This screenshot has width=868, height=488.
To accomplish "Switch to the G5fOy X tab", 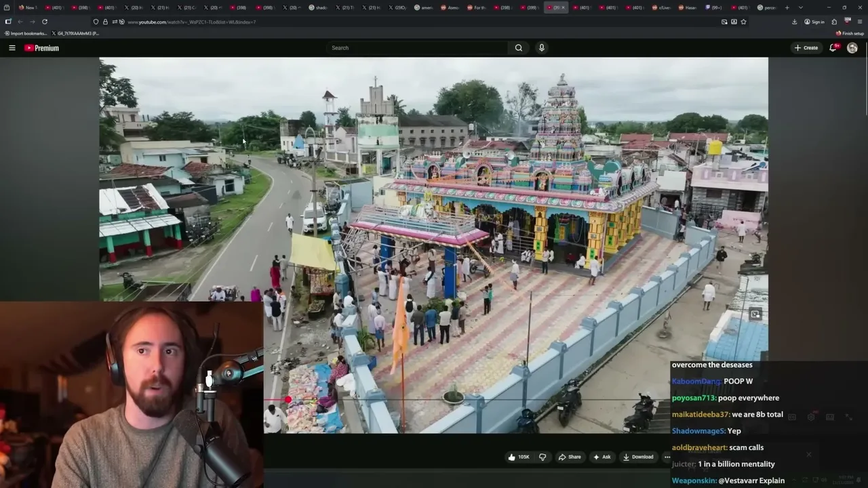I will tap(397, 7).
